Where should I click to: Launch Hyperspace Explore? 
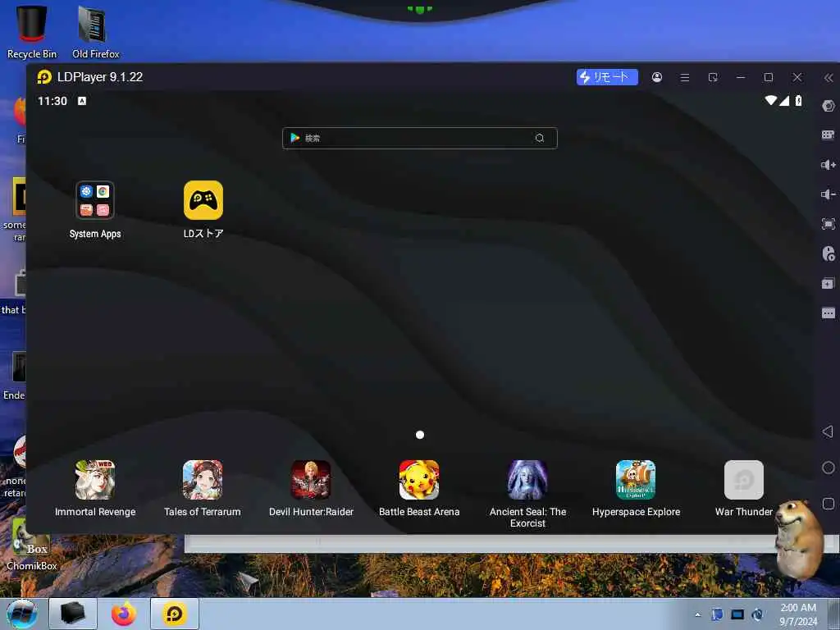tap(636, 480)
